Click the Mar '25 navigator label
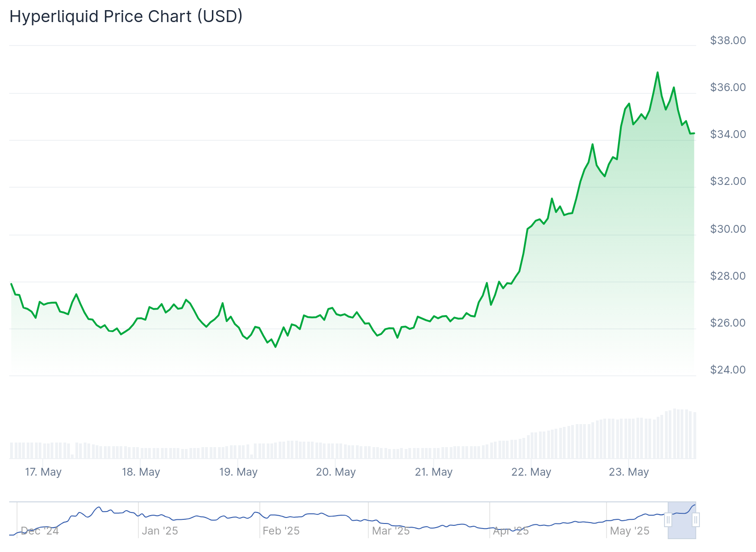 (x=391, y=531)
